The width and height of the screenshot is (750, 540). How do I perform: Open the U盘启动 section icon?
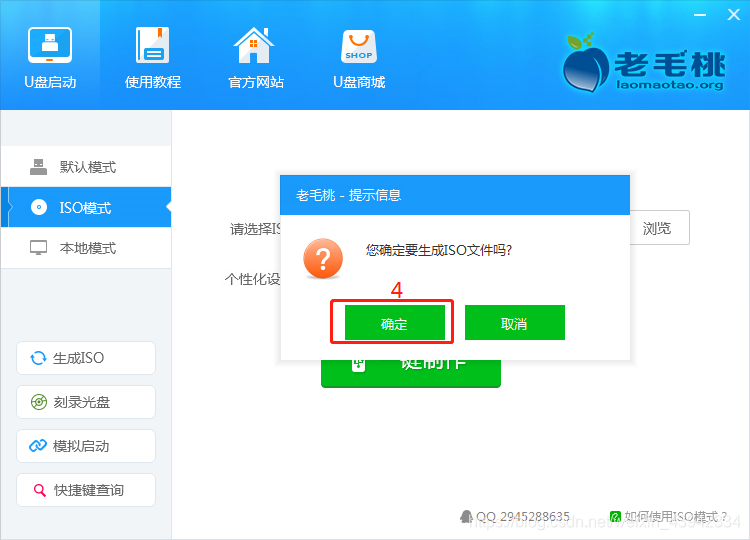[x=50, y=45]
